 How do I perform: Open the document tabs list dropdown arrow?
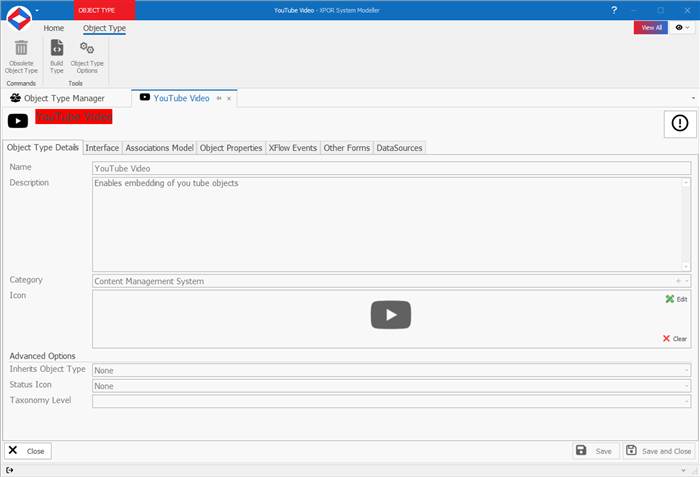(x=693, y=98)
